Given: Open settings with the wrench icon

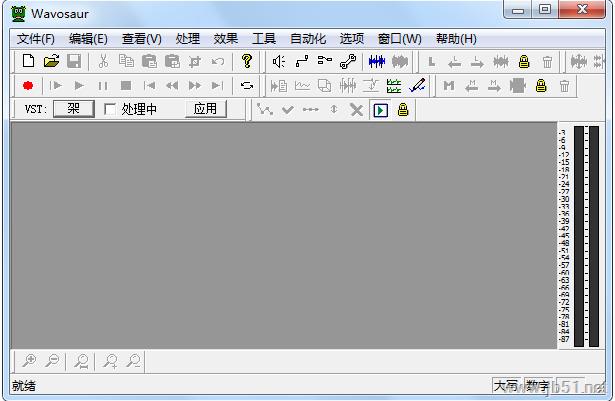Looking at the screenshot, I should tap(348, 61).
